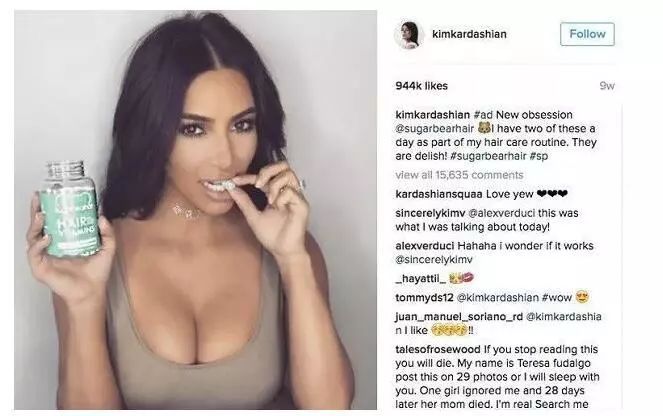Image resolution: width=663 pixels, height=416 pixels.
Task: Click the Follow button
Action: point(587,34)
